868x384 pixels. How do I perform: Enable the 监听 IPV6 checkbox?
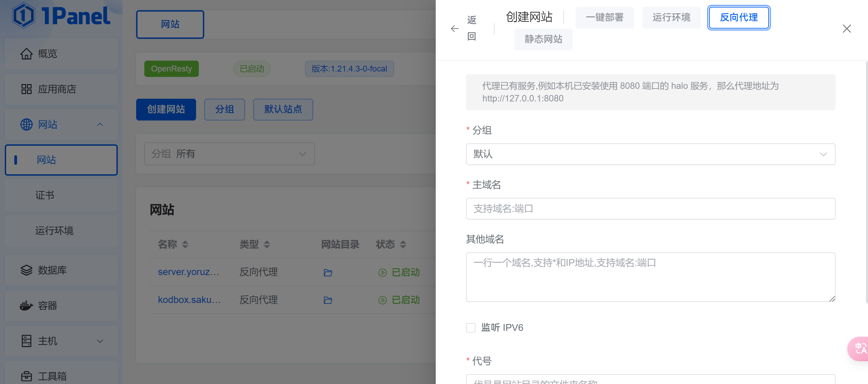tap(471, 328)
